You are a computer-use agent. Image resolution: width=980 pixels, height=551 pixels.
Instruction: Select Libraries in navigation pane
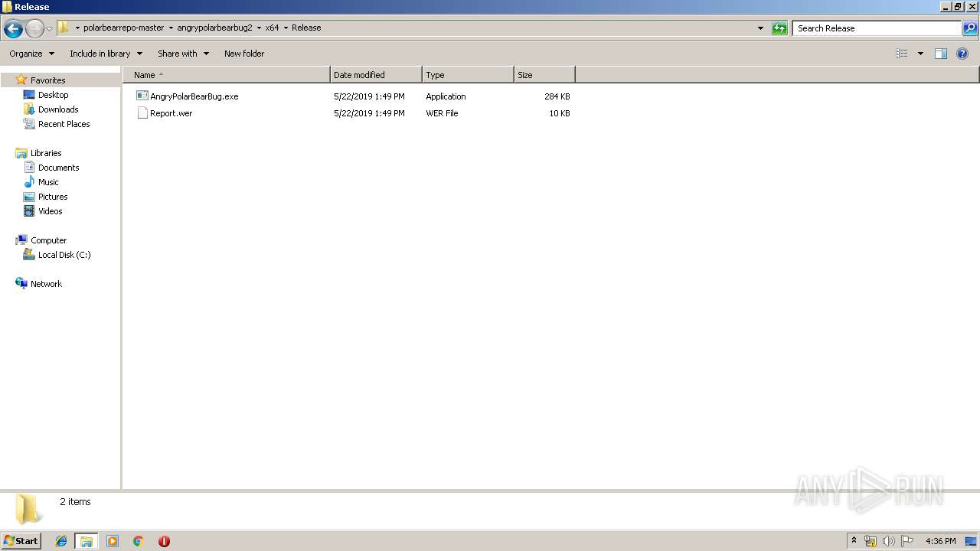45,153
